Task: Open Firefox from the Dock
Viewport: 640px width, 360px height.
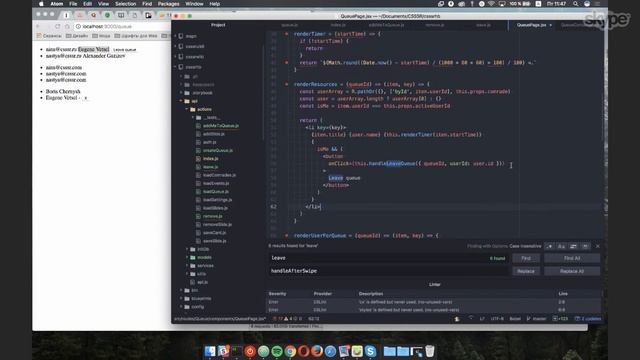Action: click(317, 351)
